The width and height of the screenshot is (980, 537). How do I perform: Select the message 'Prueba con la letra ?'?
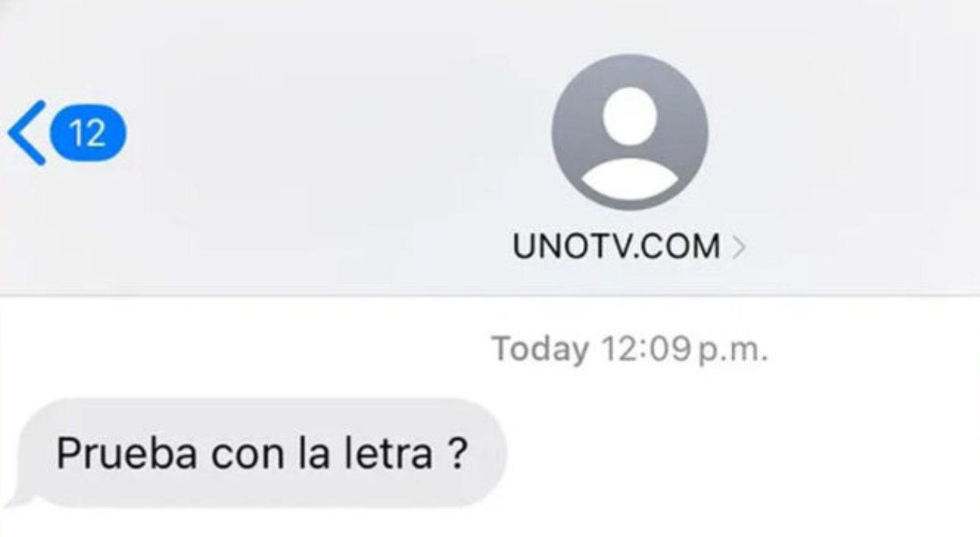pos(262,453)
